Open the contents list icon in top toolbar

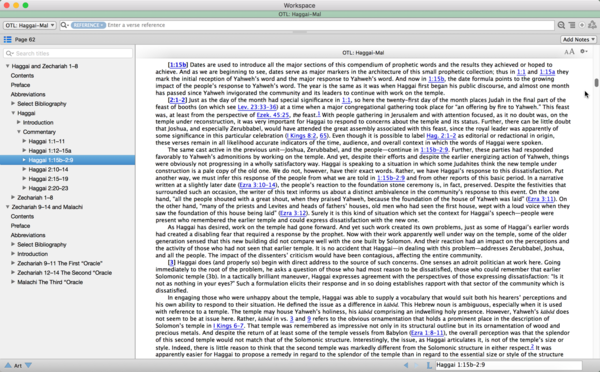(572, 25)
